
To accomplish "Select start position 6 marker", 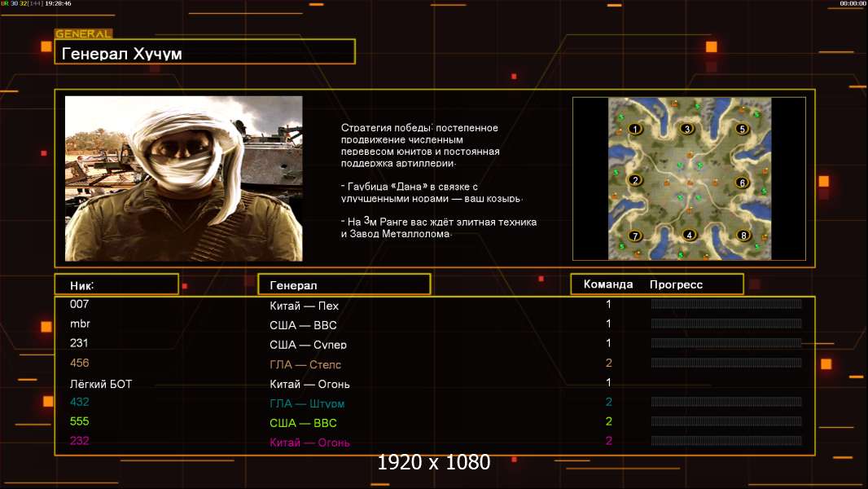I will click(x=742, y=183).
